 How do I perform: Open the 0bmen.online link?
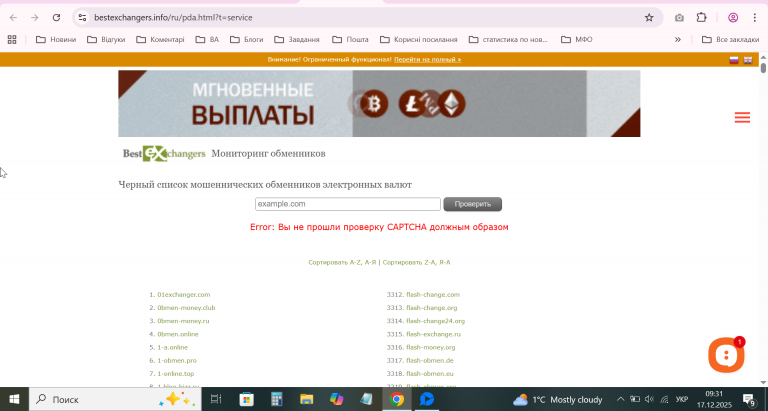coord(178,334)
